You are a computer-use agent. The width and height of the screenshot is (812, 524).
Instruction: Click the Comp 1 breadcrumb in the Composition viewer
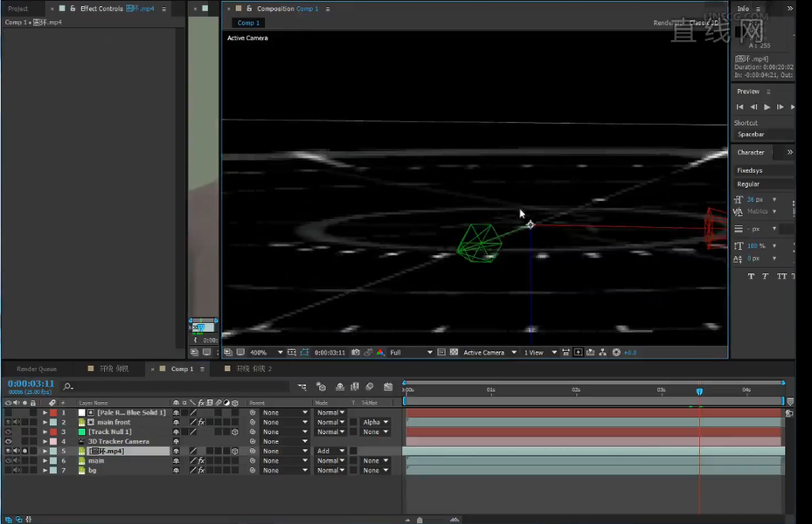pos(248,23)
